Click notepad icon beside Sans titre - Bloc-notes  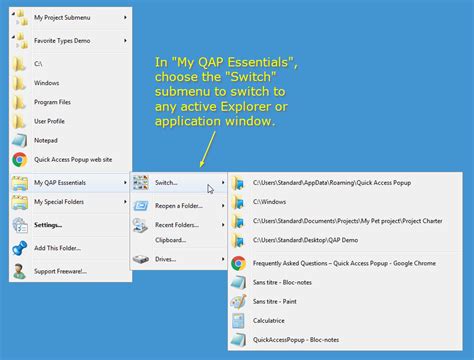coord(238,282)
